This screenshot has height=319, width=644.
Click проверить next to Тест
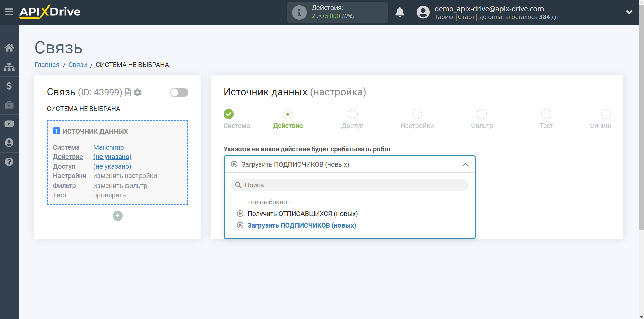(x=110, y=195)
